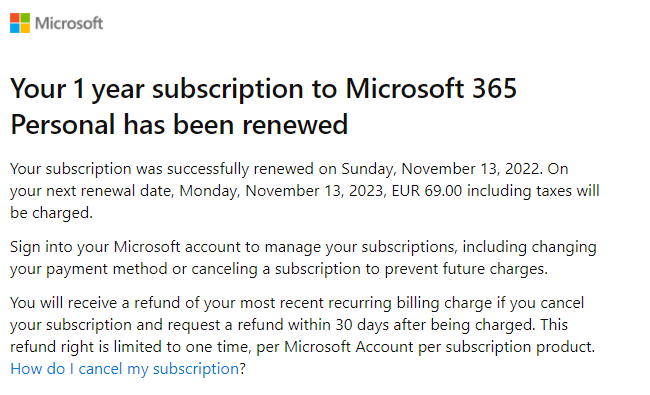Click the blue square of the Microsoft logo
Viewport: 650px width, 395px height.
pyautogui.click(x=15, y=28)
